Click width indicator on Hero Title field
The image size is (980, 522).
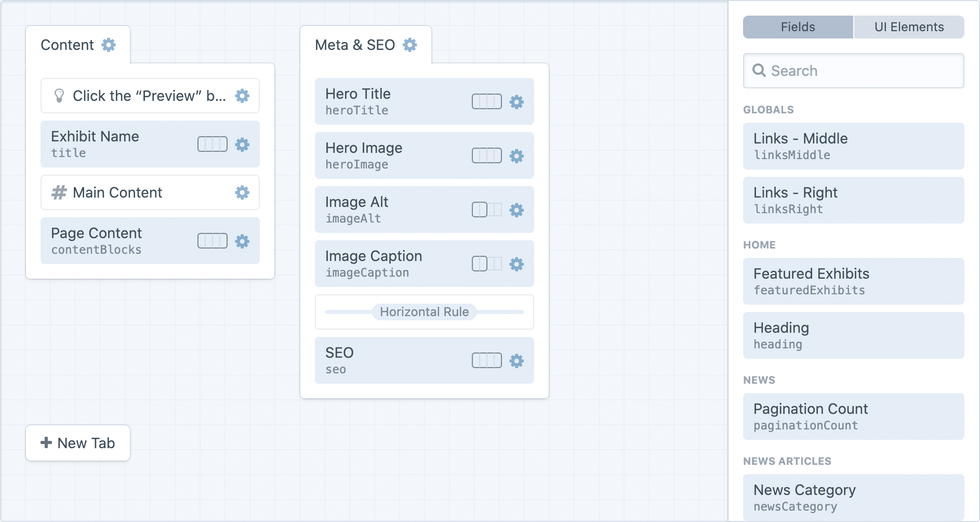click(x=487, y=101)
